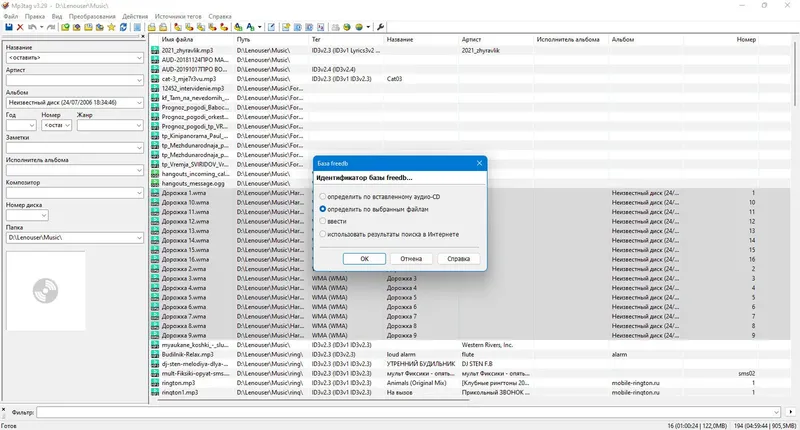This screenshot has height=430, width=800.
Task: Select the row 'Дорожка 1.wma'
Action: (185, 193)
